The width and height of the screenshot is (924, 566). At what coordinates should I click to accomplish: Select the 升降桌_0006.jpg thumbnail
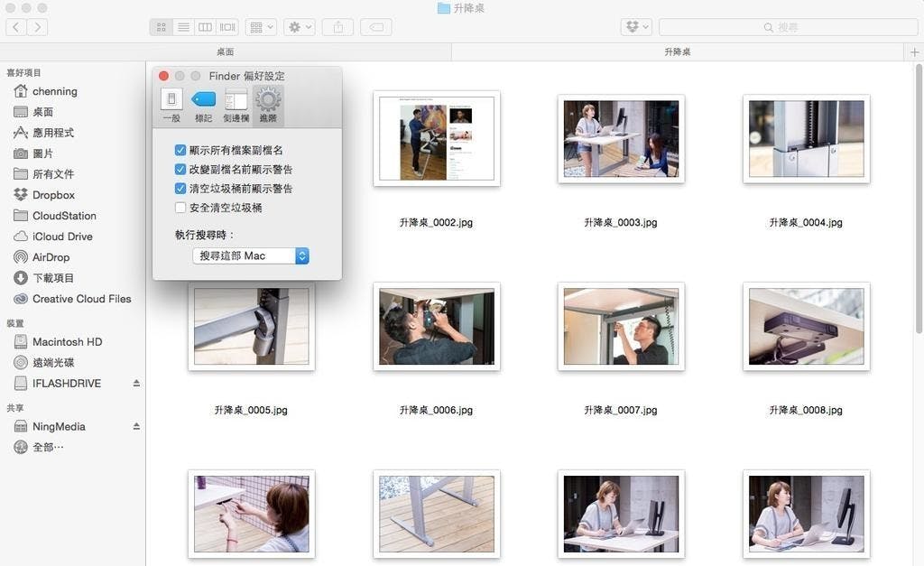click(436, 327)
